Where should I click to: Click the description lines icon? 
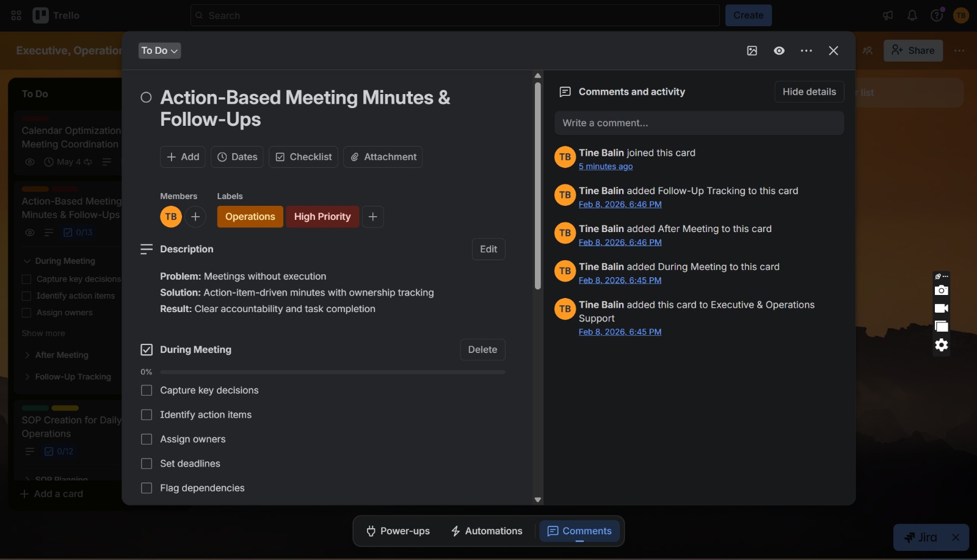click(x=147, y=249)
